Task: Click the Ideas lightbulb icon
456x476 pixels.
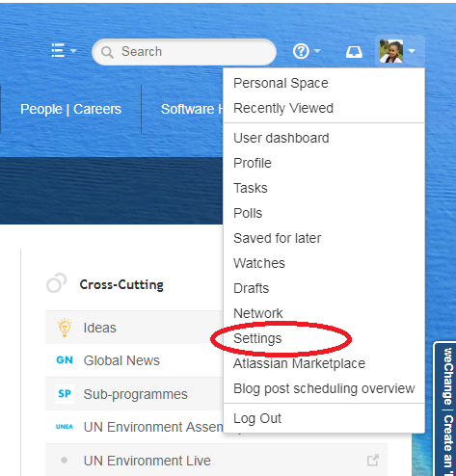Action: (65, 328)
